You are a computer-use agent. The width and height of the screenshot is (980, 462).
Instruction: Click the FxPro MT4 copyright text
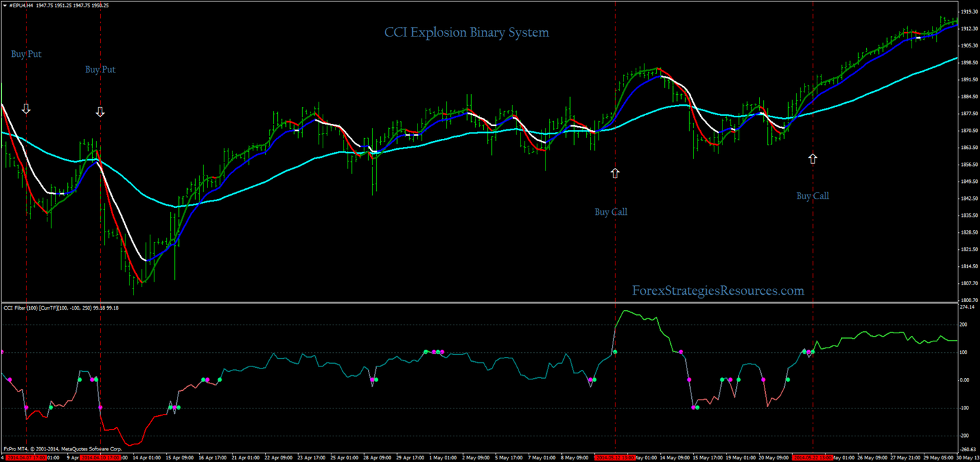click(62, 448)
